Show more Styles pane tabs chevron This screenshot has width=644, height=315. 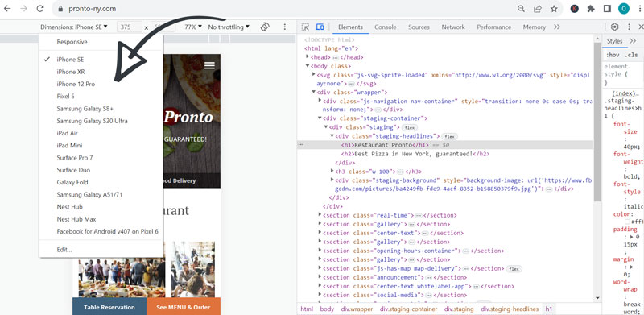pyautogui.click(x=633, y=41)
